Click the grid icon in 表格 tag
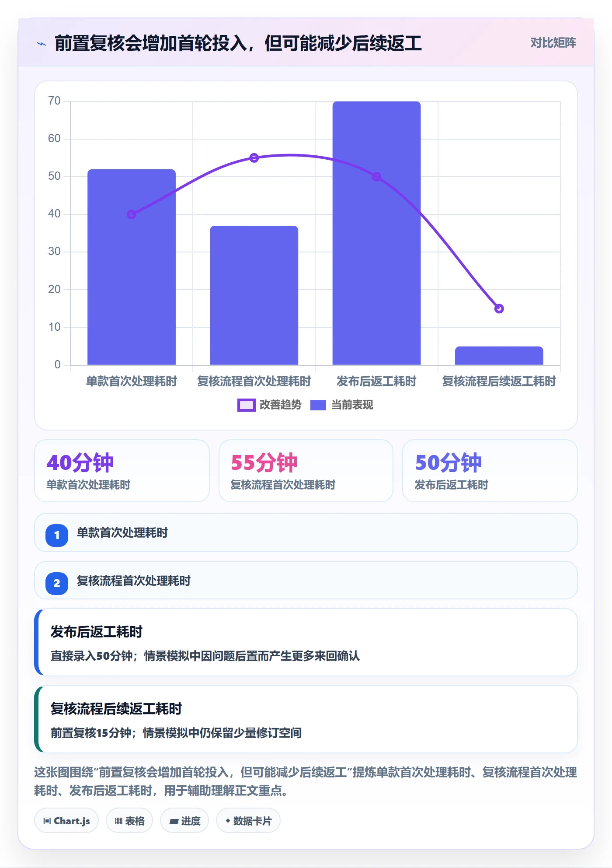The height and width of the screenshot is (868, 612). click(118, 821)
